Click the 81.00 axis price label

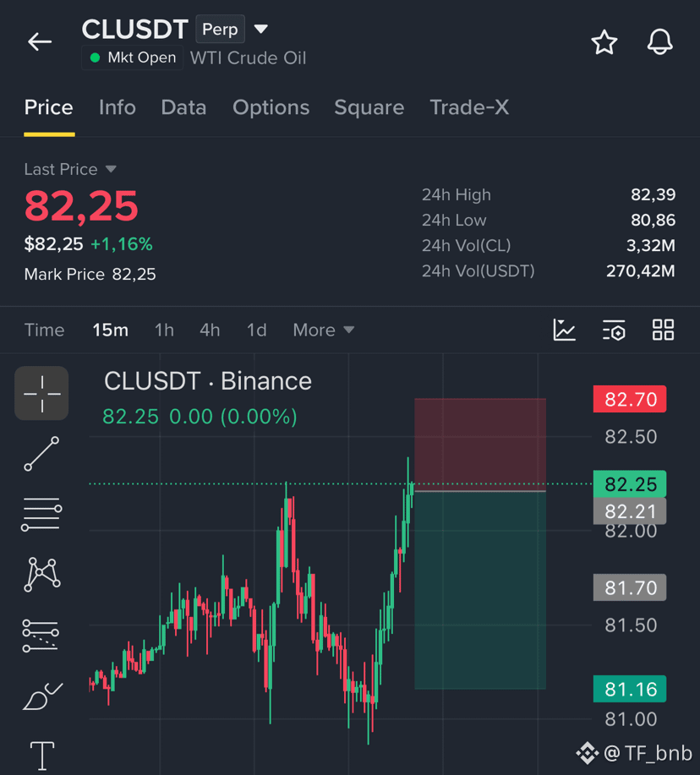[x=631, y=719]
